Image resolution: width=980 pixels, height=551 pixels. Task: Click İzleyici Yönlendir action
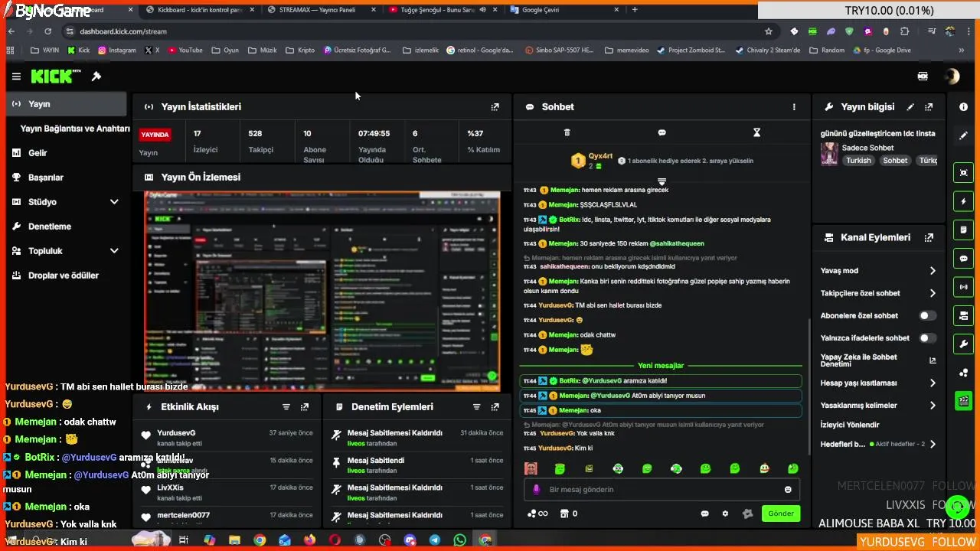850,425
